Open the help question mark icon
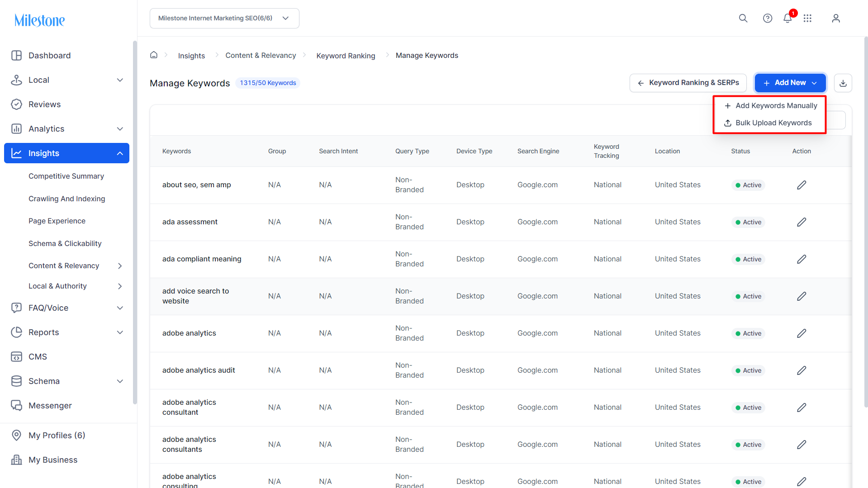Screen dimensions: 868x488 tap(768, 18)
